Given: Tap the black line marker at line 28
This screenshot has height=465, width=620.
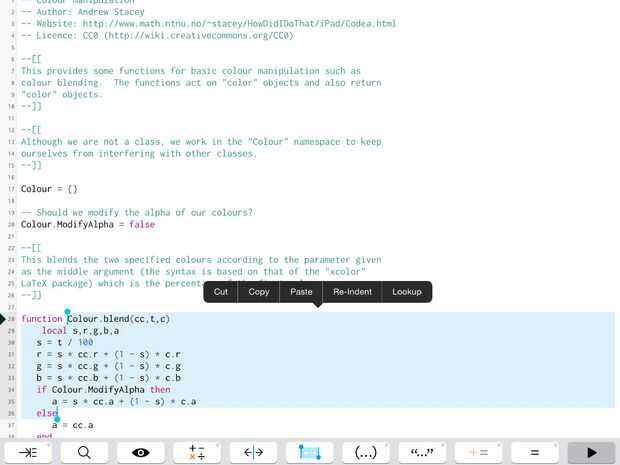Looking at the screenshot, I should coord(3,319).
